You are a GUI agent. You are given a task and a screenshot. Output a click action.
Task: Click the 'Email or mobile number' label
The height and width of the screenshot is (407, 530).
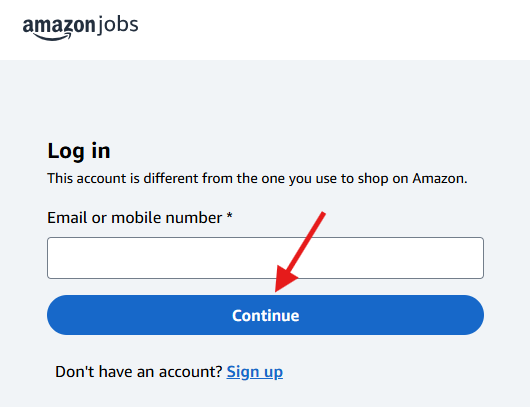[135, 217]
